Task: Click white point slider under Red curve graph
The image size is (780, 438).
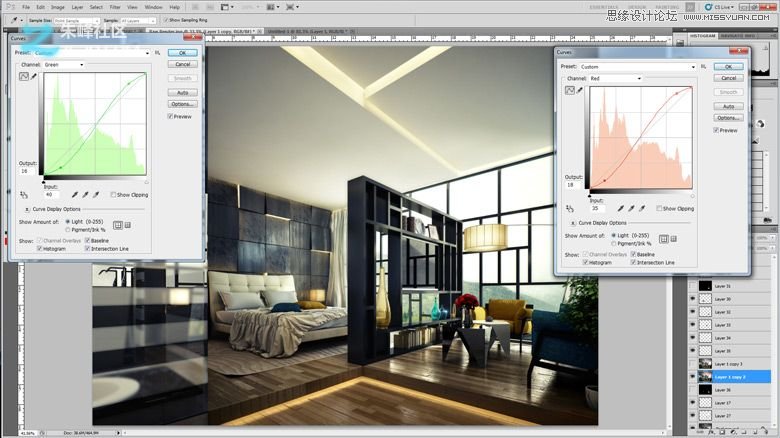Action: pos(692,196)
